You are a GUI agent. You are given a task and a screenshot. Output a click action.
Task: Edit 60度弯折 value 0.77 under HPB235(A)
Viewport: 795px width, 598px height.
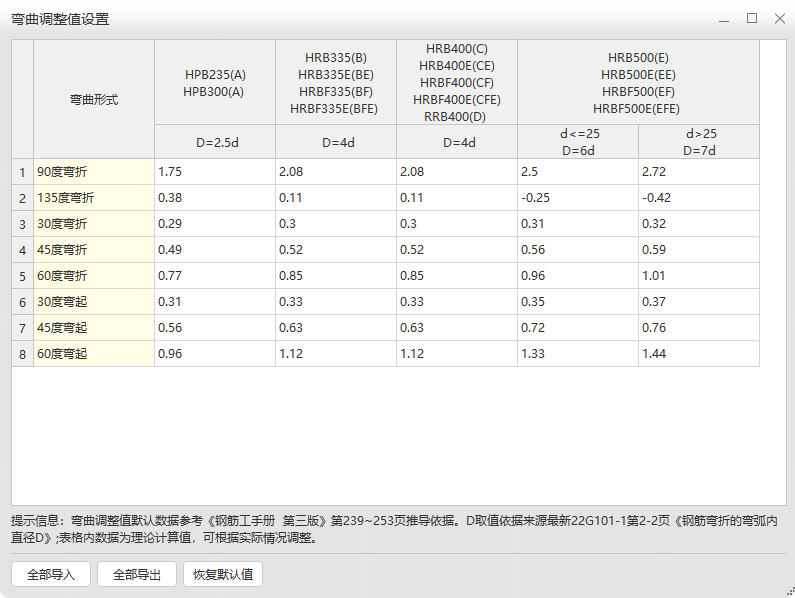[215, 276]
